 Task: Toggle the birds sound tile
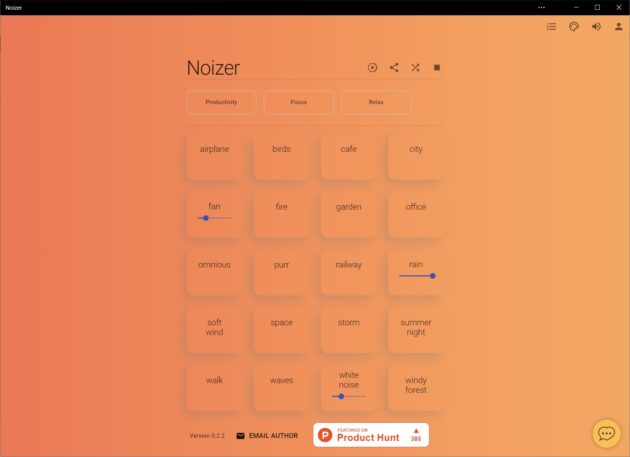(x=281, y=155)
